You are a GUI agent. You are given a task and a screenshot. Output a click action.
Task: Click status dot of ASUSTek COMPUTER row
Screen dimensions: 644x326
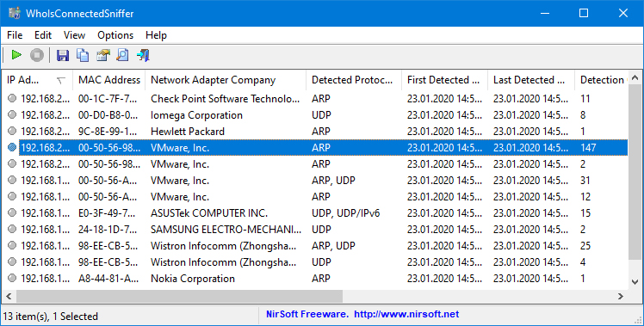(x=12, y=212)
